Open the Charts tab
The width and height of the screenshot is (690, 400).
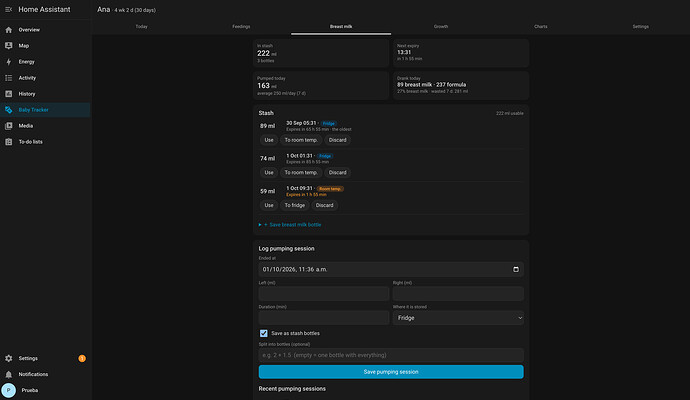541,26
